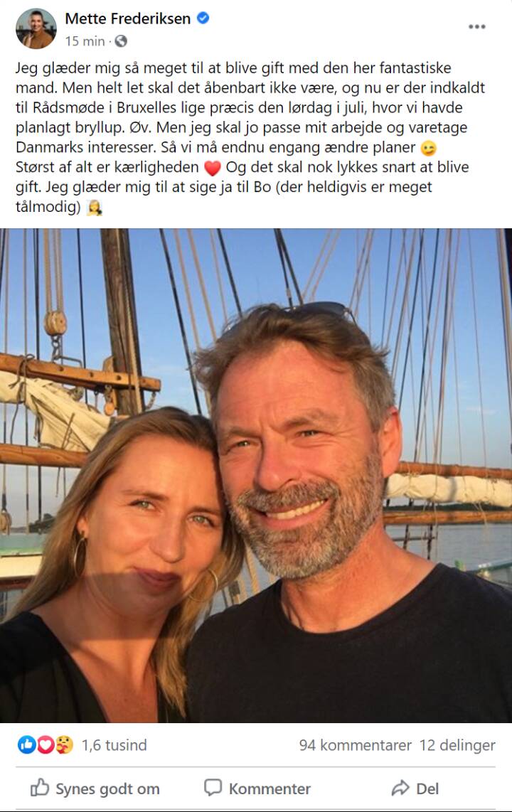Like the post with Synes godt om
Viewport: 512px width, 812px height.
click(x=95, y=789)
